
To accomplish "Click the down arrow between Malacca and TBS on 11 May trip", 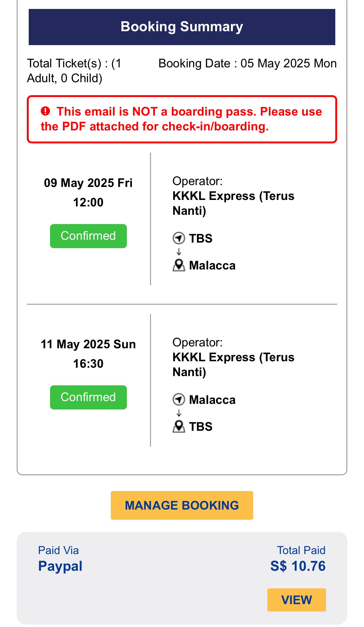I will coord(179,413).
